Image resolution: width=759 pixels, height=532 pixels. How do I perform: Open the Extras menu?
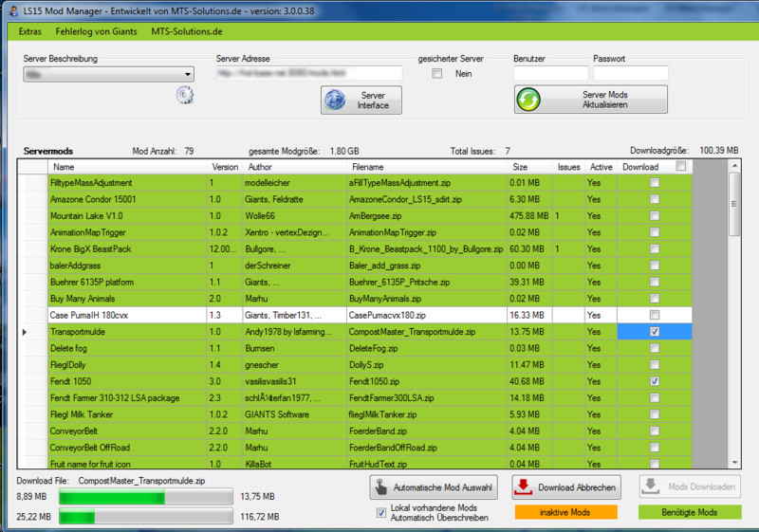[29, 31]
